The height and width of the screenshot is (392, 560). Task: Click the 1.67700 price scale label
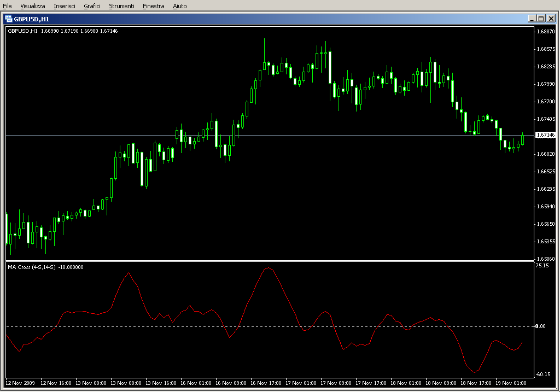tap(546, 101)
